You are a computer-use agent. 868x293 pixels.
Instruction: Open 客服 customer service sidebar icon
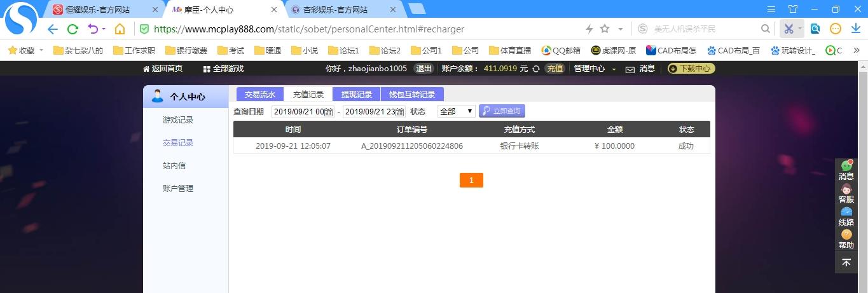point(846,194)
